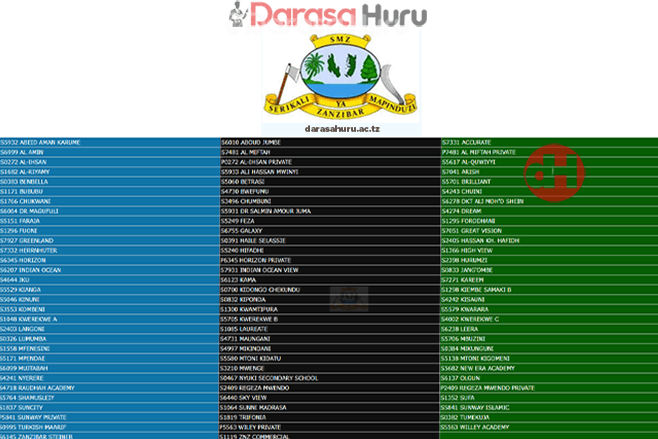The width and height of the screenshot is (658, 439).
Task: Click the Darasa Huru logo at top
Action: (328, 15)
